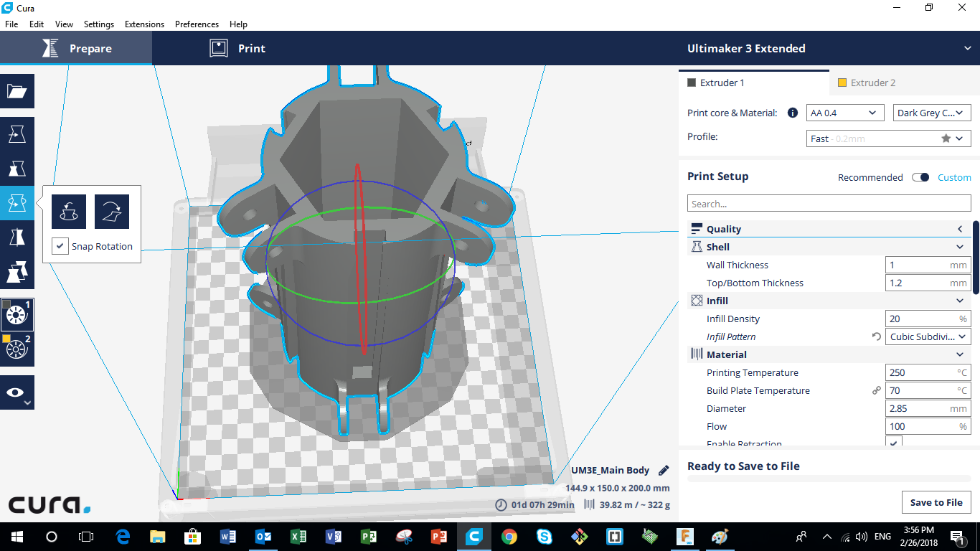Open Skype from the taskbar

tap(545, 537)
